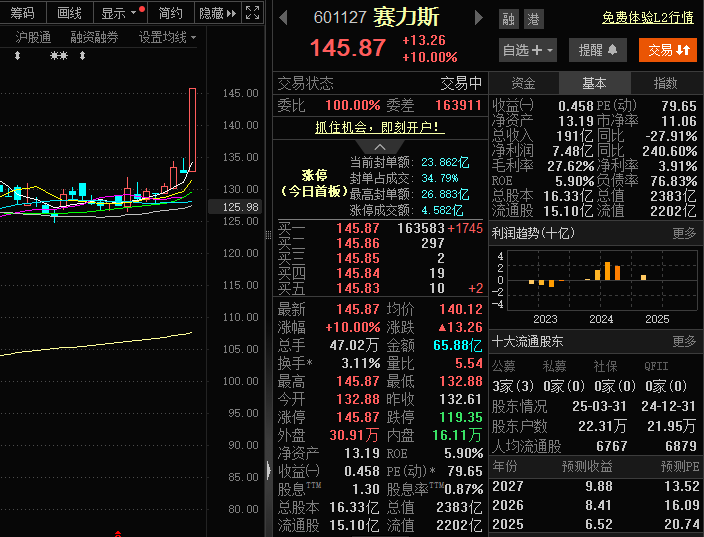The width and height of the screenshot is (704, 537).
Task: Switch to 指数 tab
Action: coord(665,83)
